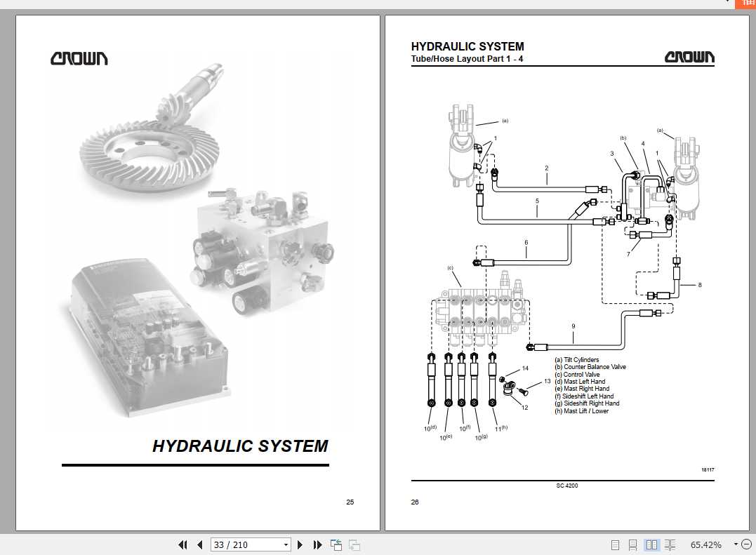Viewport: 756px width, 555px height.
Task: Click callout 8 on the hose diagram
Action: click(700, 285)
